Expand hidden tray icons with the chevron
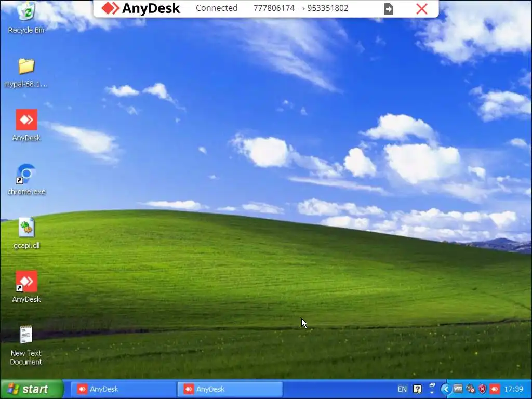 [x=446, y=389]
